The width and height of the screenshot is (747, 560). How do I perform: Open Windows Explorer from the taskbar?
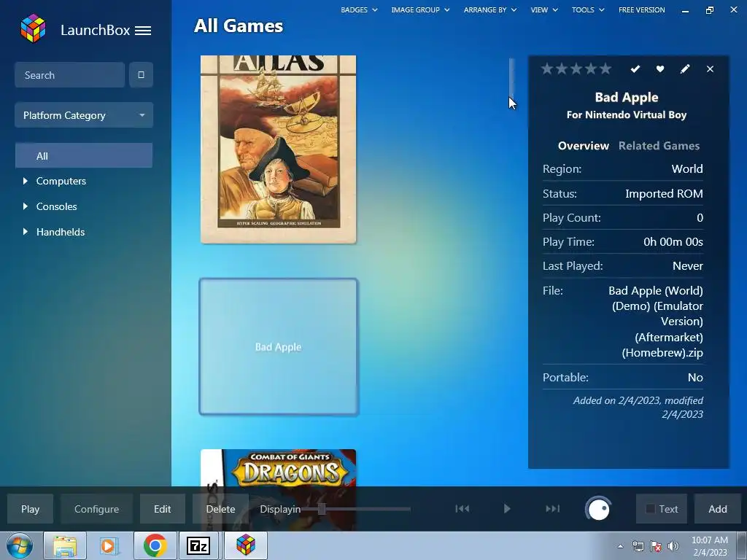[x=65, y=545]
